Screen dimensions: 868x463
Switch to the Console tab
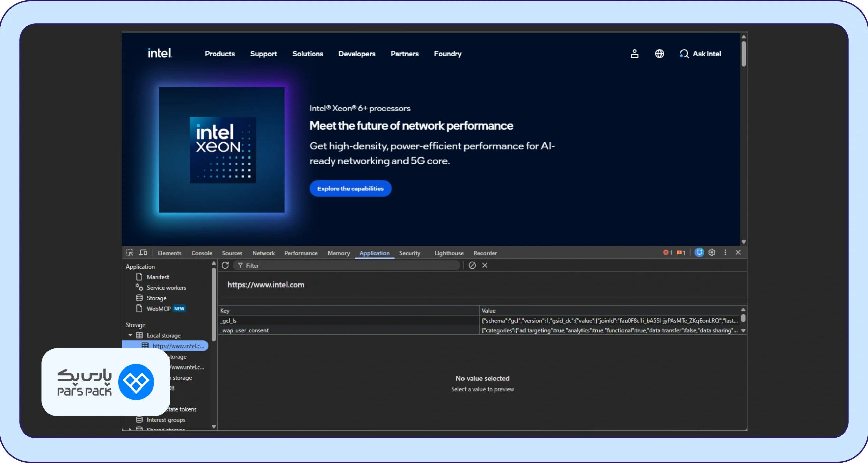[202, 253]
